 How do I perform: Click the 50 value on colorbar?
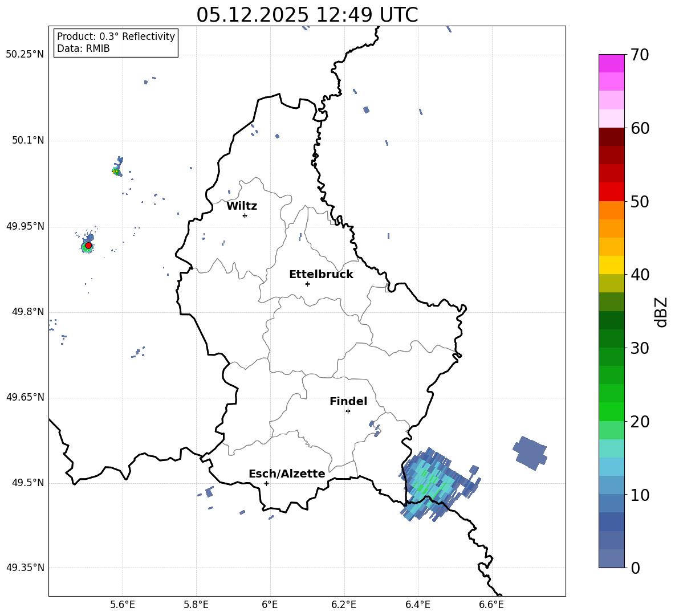coord(640,202)
